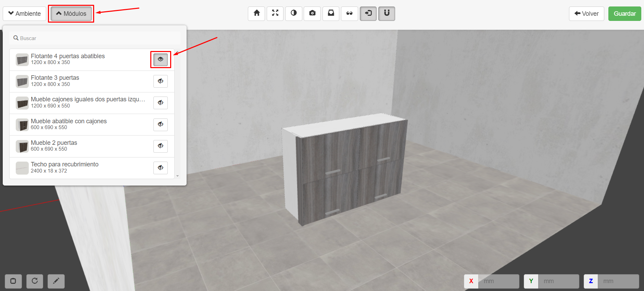Viewport: 644px width, 291px height.
Task: Select the Mueble cajones iguales thumbnail
Action: pos(22,103)
